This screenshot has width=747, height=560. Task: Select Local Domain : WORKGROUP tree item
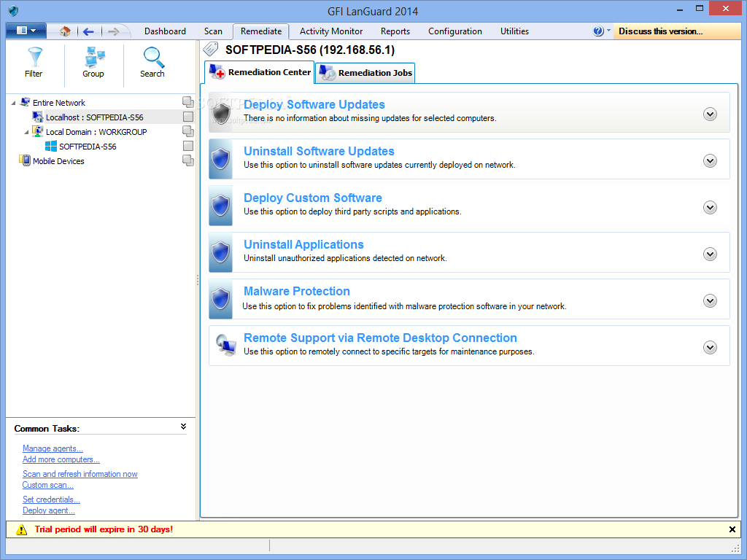[96, 132]
